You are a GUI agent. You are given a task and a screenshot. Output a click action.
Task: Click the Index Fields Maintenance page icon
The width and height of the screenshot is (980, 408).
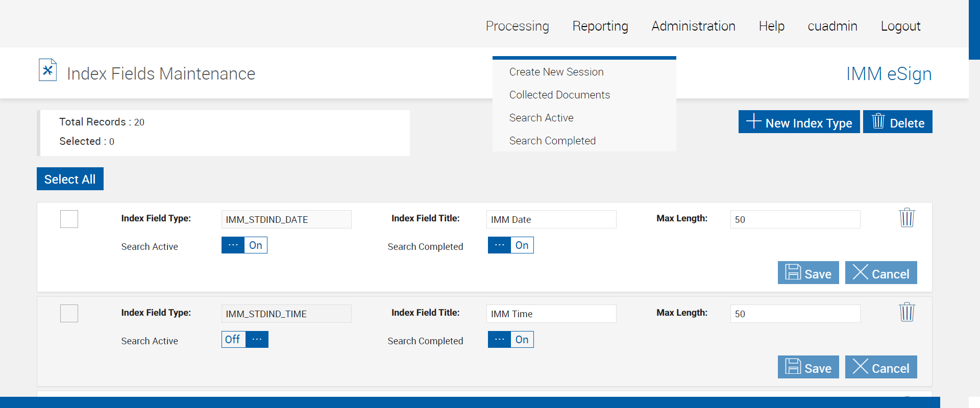click(x=47, y=70)
